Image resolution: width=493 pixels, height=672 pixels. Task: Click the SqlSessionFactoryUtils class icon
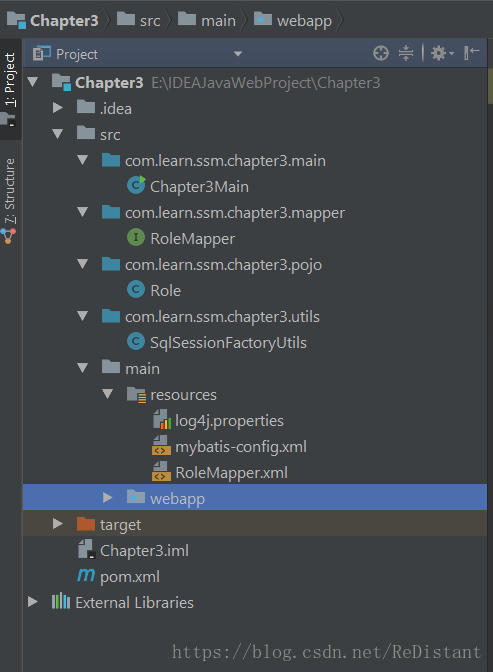(x=136, y=342)
